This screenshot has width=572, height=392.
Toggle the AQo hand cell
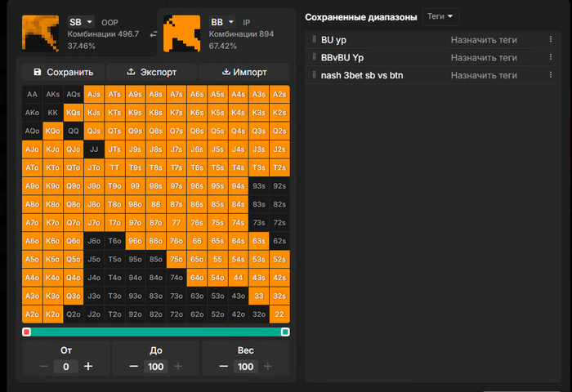tap(32, 131)
